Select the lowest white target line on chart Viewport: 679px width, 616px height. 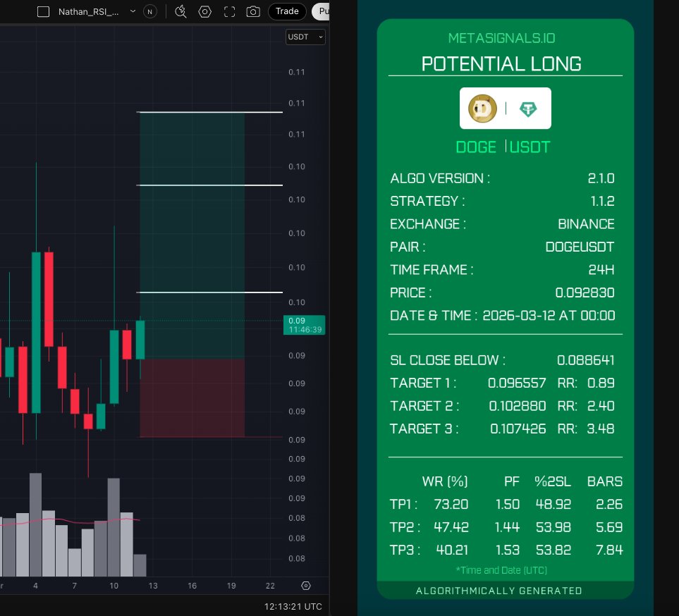click(209, 292)
